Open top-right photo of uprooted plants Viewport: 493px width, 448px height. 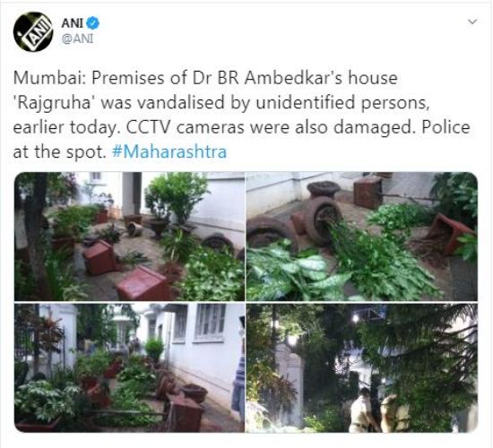click(x=361, y=237)
